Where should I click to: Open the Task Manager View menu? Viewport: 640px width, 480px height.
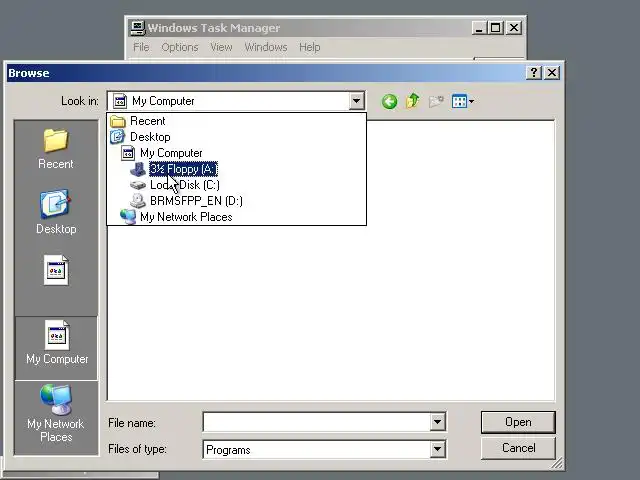click(221, 47)
